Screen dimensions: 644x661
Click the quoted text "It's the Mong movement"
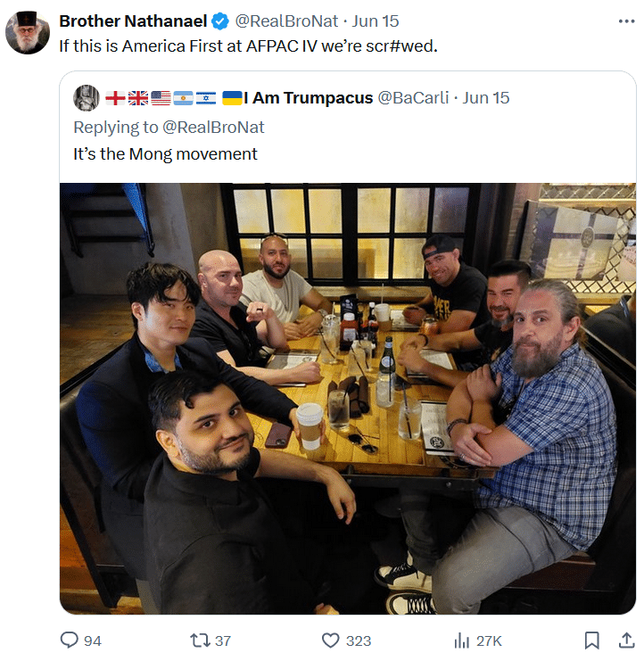(x=165, y=154)
